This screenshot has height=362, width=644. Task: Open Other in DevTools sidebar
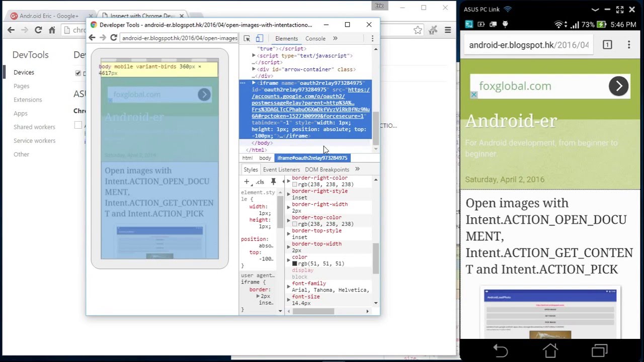[21, 154]
